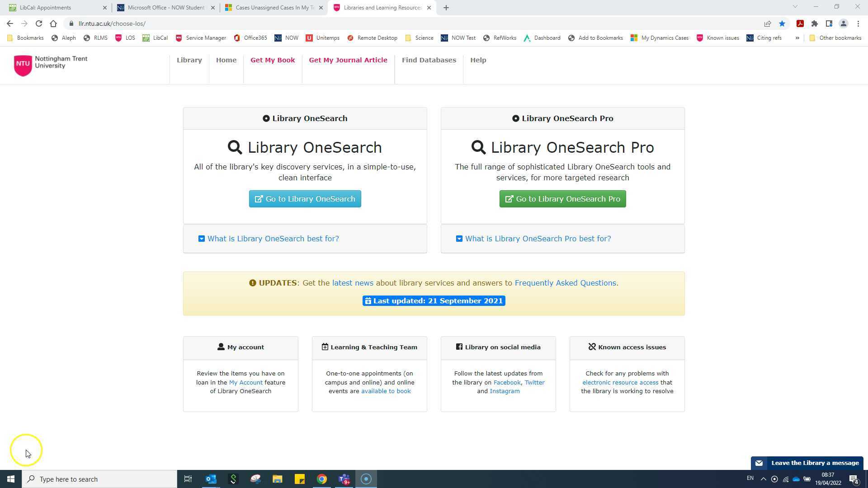
Task: Open the Find Databases menu item
Action: coord(429,60)
